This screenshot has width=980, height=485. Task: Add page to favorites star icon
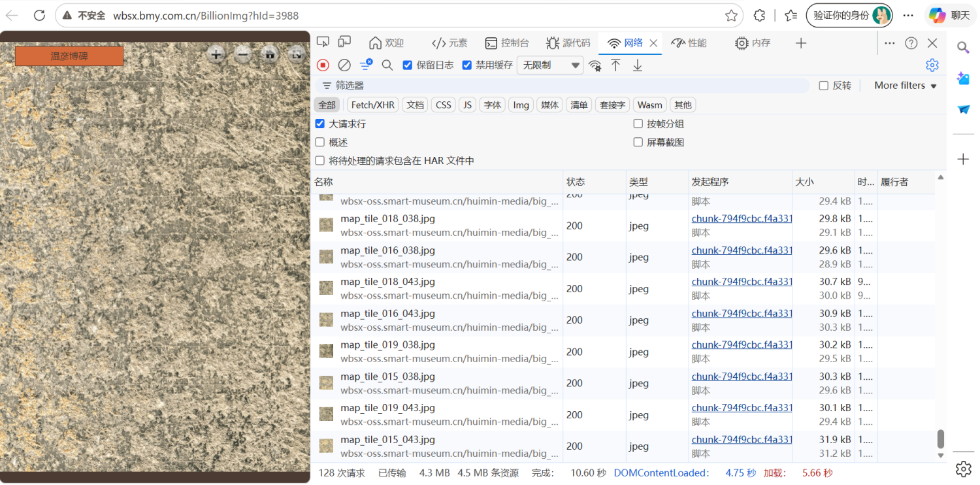pyautogui.click(x=731, y=15)
